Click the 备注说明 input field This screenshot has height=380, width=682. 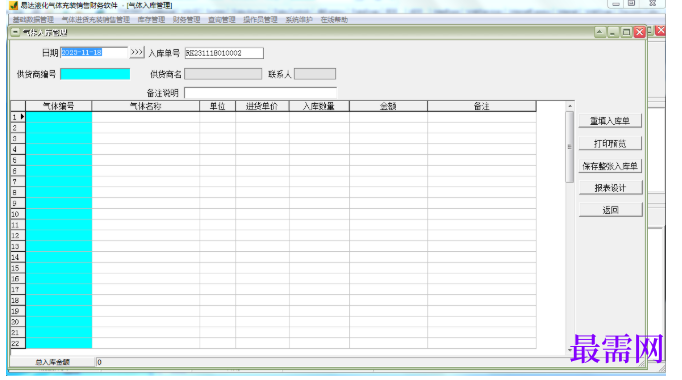tap(261, 93)
